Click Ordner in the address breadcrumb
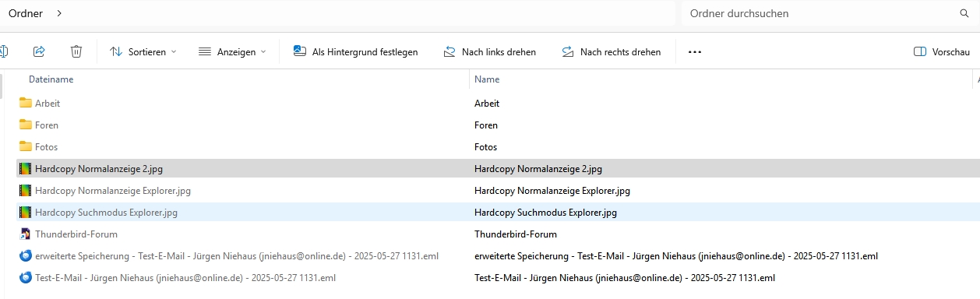The height and width of the screenshot is (299, 980). point(25,13)
